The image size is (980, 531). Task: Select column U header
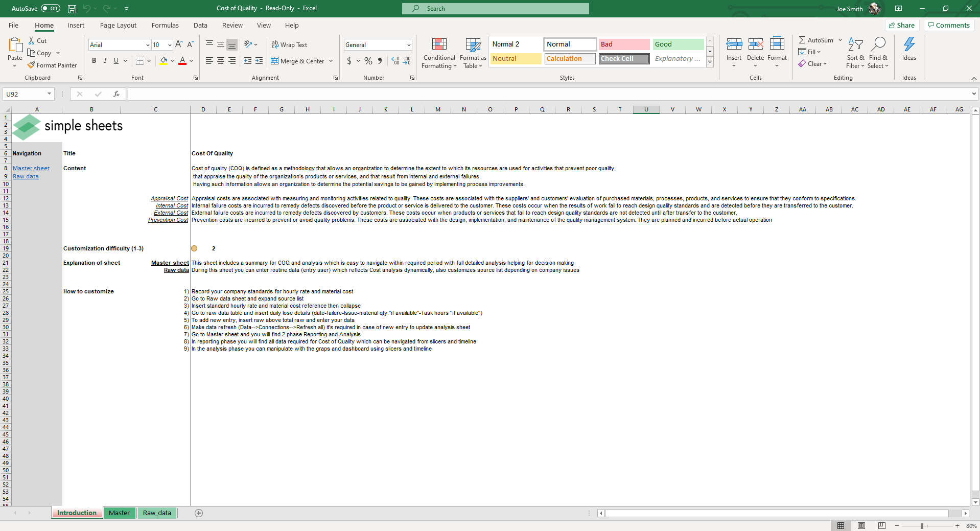[646, 109]
